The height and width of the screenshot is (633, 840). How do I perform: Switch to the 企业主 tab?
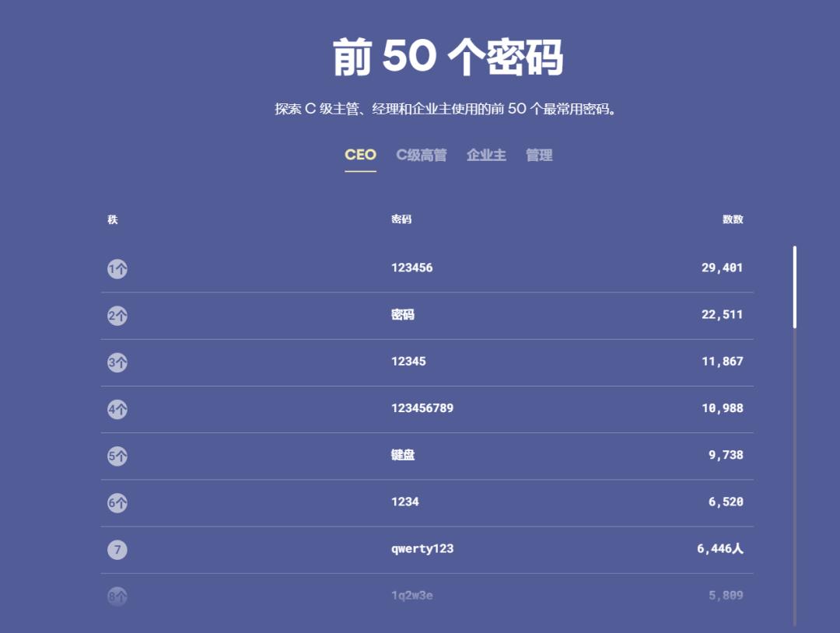coord(486,155)
